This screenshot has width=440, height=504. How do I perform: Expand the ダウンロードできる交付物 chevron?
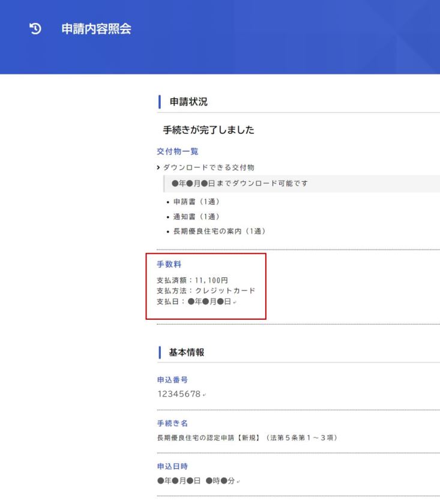[x=158, y=167]
